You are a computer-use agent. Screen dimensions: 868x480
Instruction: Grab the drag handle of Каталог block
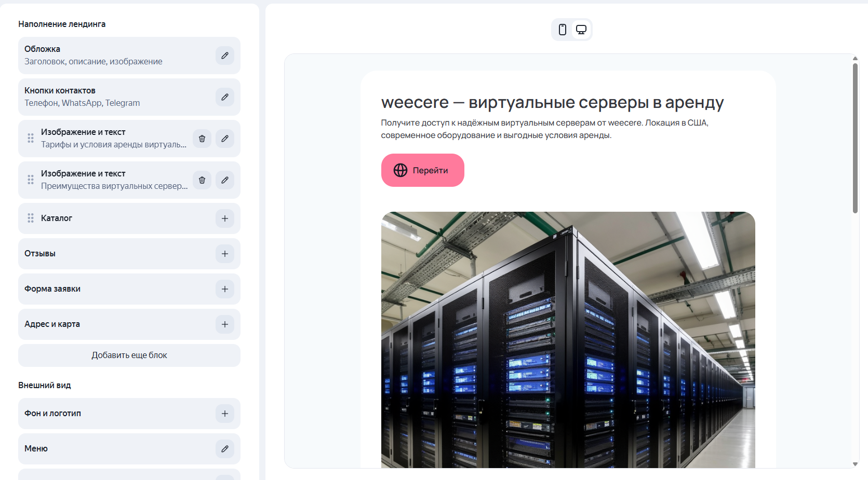(31, 218)
